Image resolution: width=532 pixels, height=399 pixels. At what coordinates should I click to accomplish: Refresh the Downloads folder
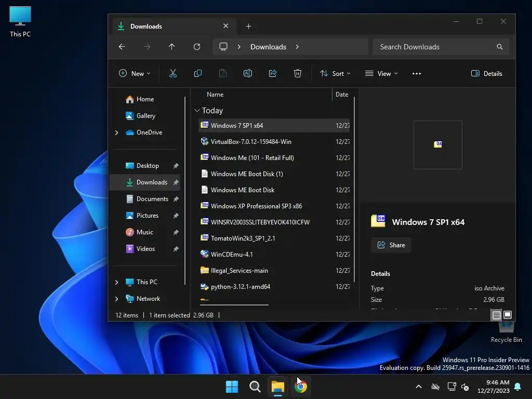pos(197,47)
